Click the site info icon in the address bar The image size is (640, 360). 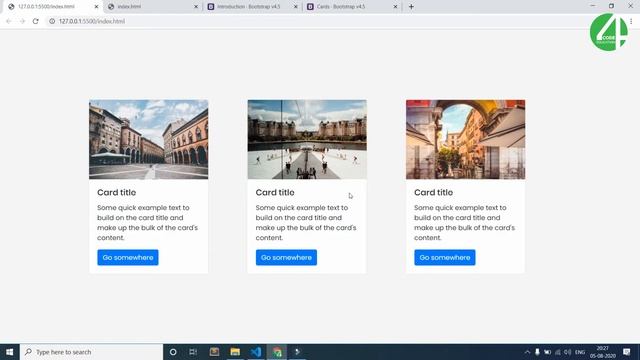click(x=52, y=21)
